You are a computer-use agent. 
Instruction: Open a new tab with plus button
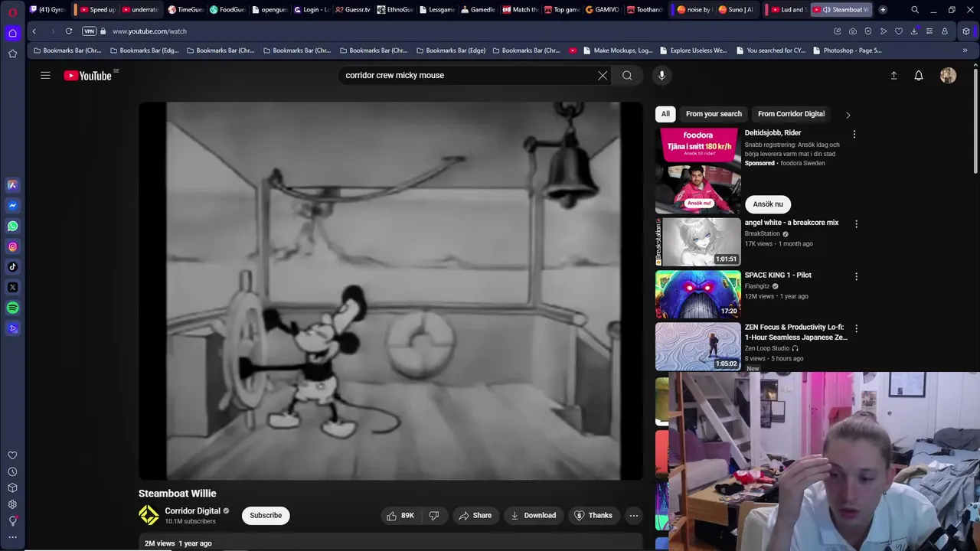click(x=883, y=10)
